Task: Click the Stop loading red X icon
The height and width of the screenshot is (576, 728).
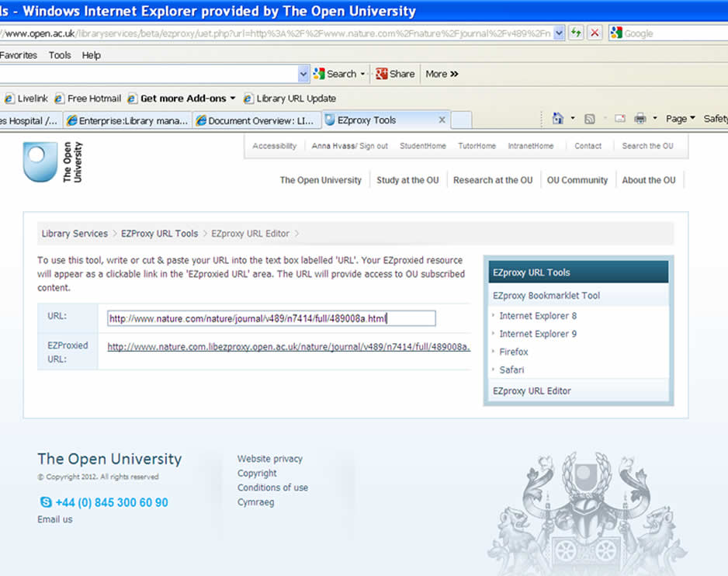Action: coord(595,33)
